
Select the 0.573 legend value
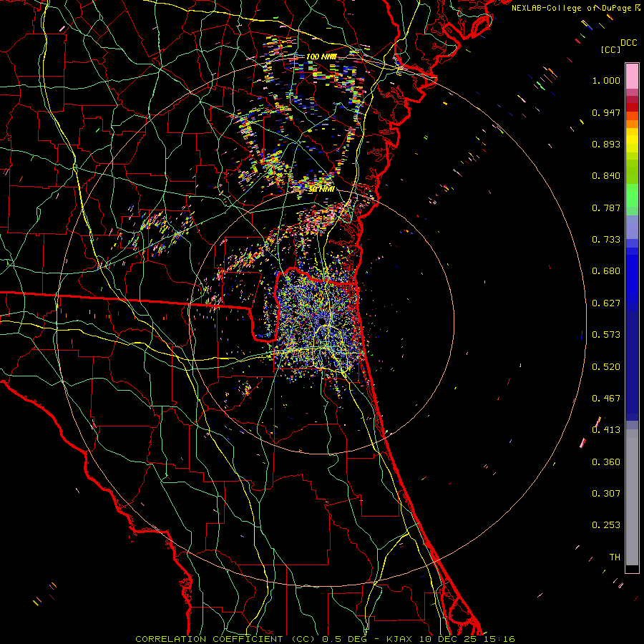[606, 335]
